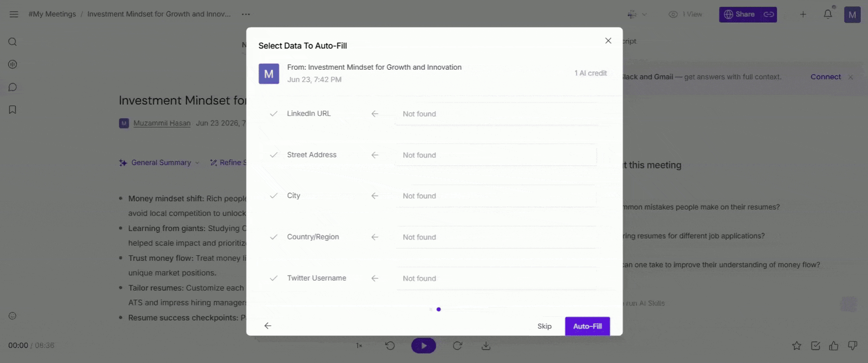
Task: Click suggested question about money flow
Action: (x=722, y=265)
